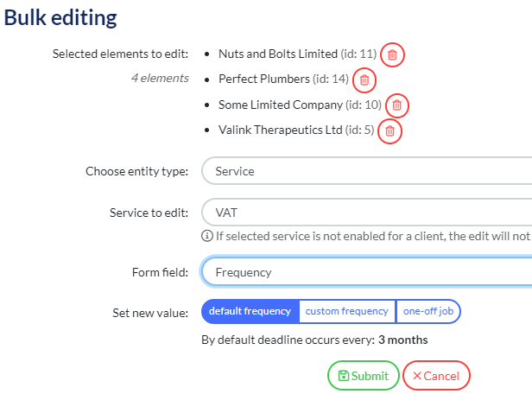532x394 pixels.
Task: Cancel the bulk editing
Action: pos(436,376)
